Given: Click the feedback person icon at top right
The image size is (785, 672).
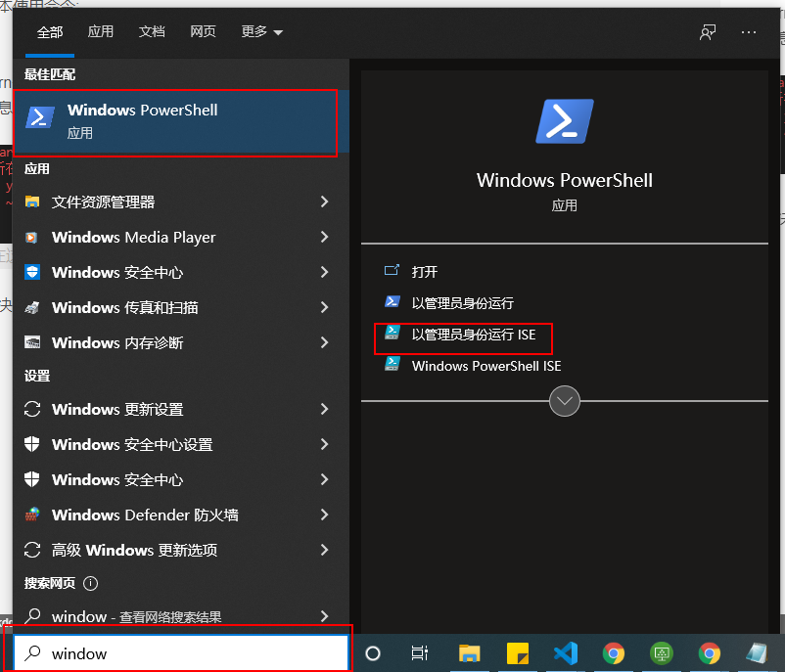Looking at the screenshot, I should [x=708, y=32].
